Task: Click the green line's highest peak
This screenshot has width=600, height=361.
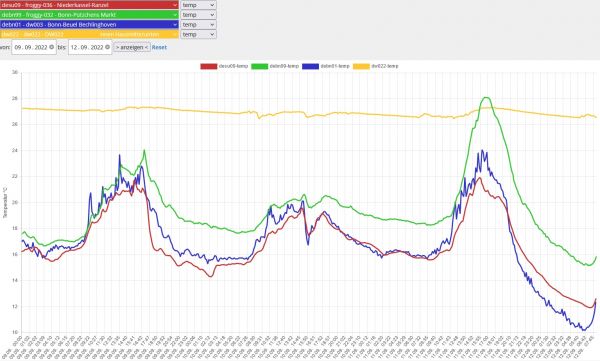Action: coord(486,97)
